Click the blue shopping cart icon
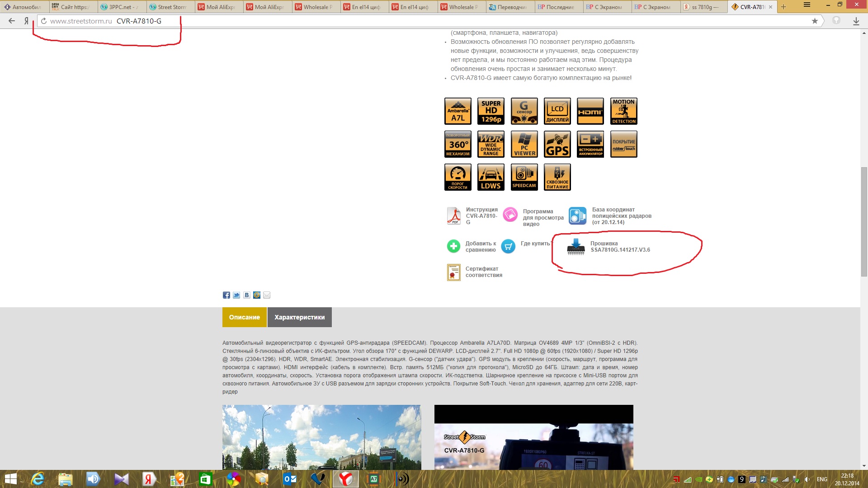 click(508, 246)
